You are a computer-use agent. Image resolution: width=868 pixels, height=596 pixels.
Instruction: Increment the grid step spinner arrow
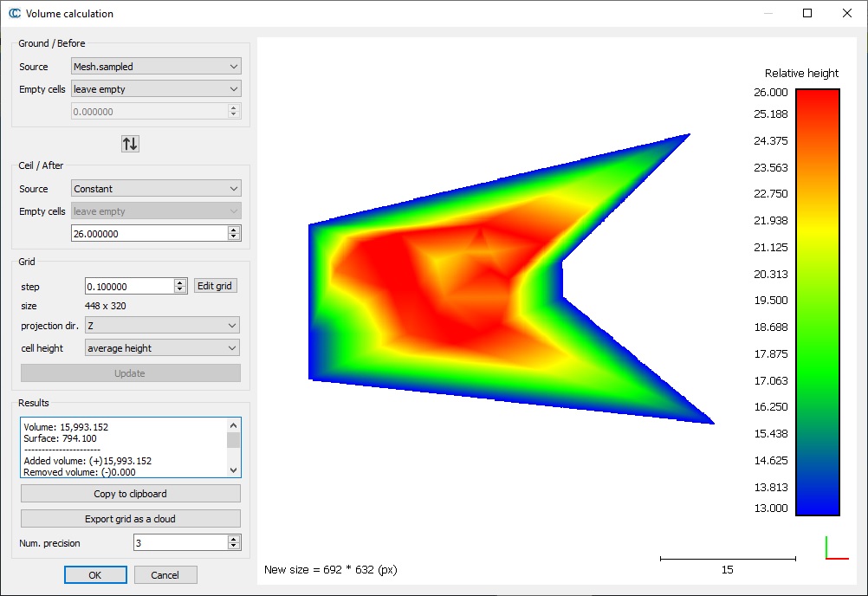point(180,282)
